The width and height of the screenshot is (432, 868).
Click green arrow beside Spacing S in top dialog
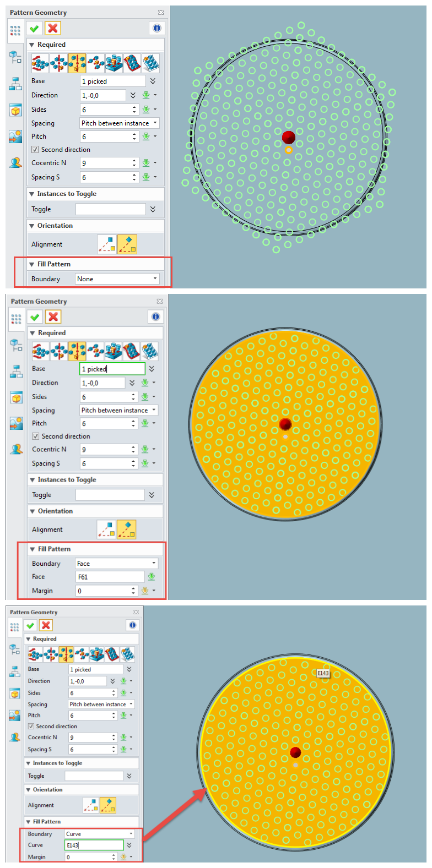pyautogui.click(x=146, y=177)
